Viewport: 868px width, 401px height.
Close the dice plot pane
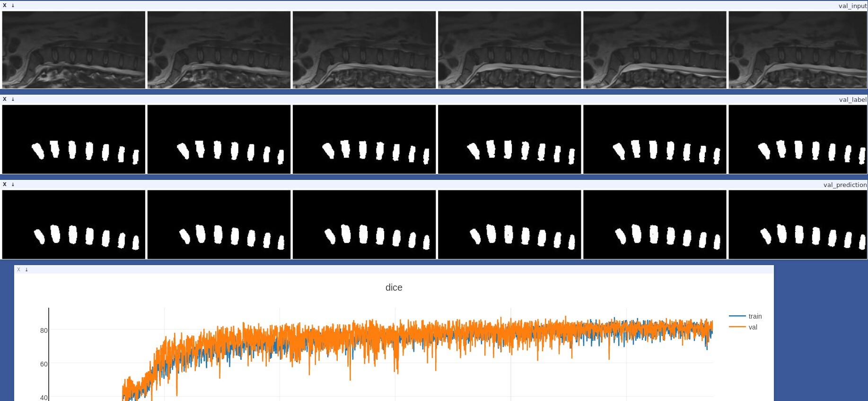[x=18, y=269]
